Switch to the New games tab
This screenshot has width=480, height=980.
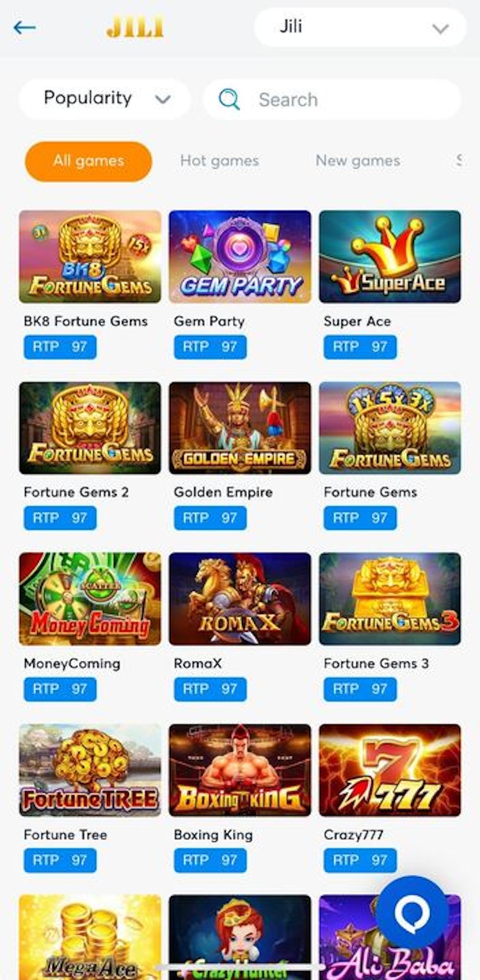[x=358, y=161]
